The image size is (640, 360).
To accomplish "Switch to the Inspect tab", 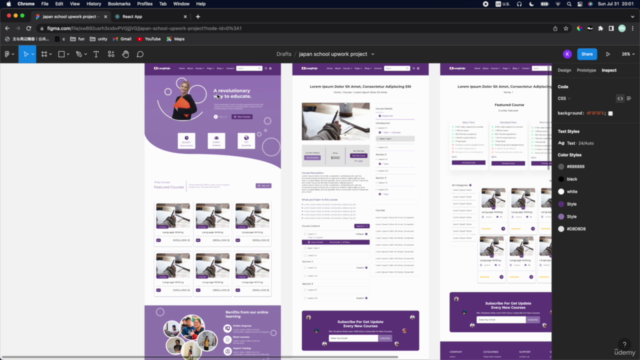I will (609, 70).
